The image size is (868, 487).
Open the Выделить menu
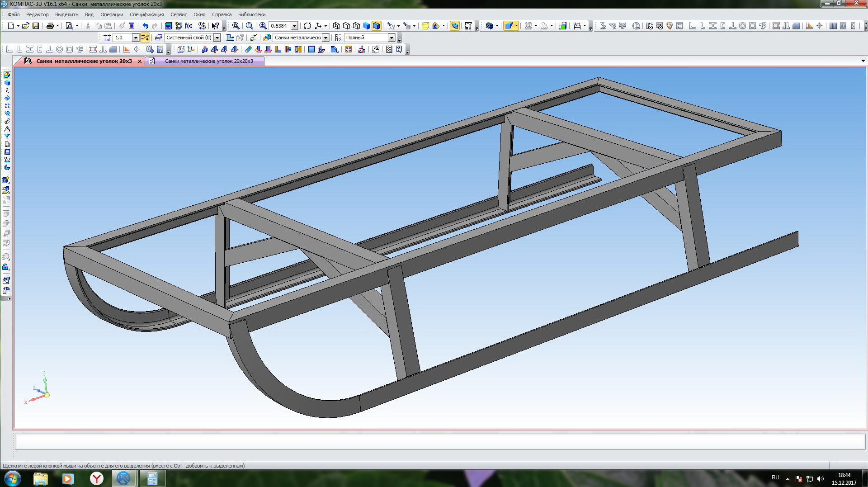point(66,14)
